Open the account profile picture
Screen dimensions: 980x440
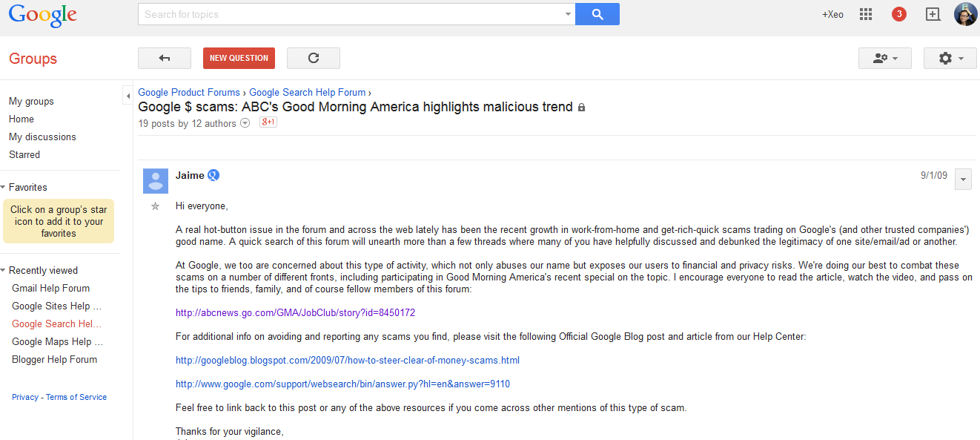coord(966,14)
